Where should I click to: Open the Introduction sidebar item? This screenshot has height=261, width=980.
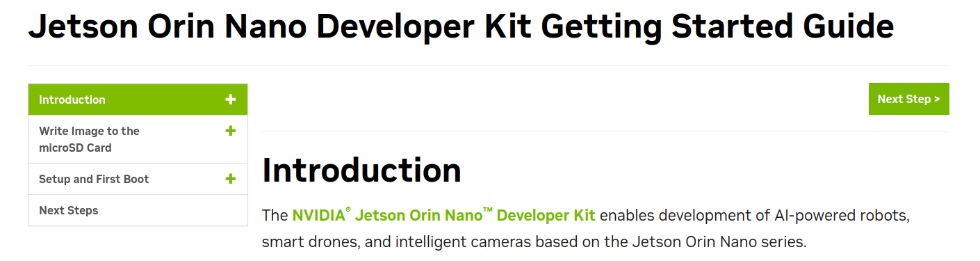click(x=138, y=100)
